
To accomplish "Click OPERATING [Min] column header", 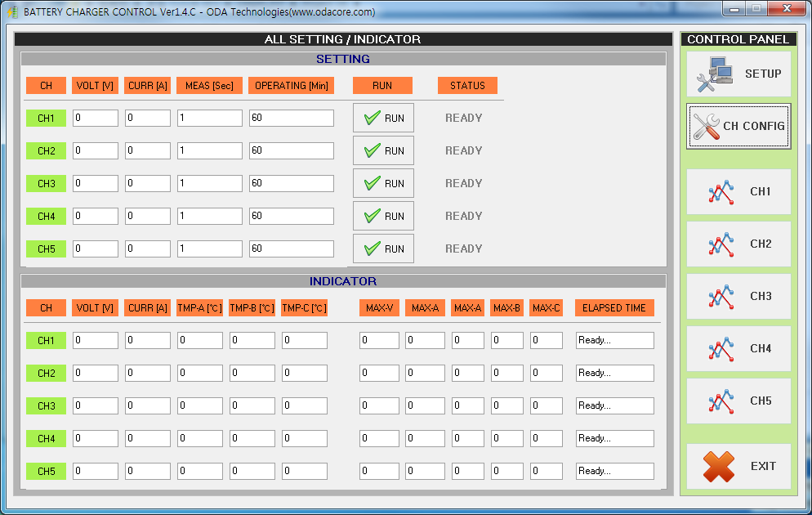I will (x=292, y=86).
